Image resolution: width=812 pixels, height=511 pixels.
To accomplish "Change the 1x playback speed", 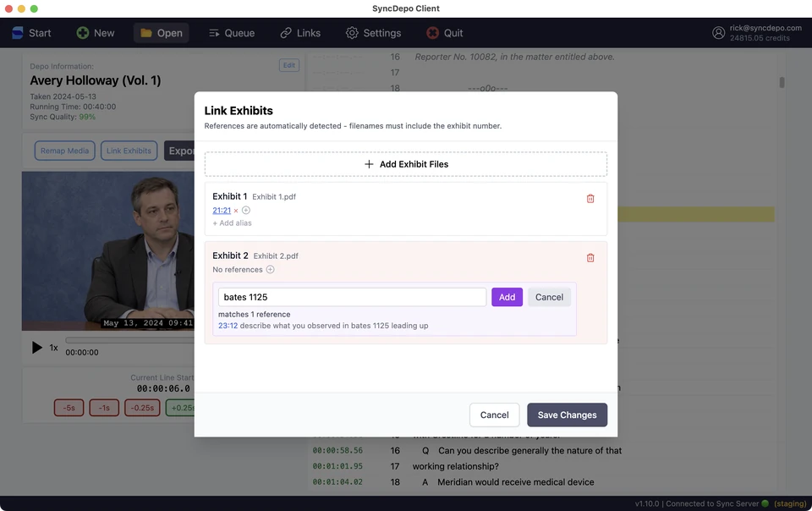I will pyautogui.click(x=53, y=348).
